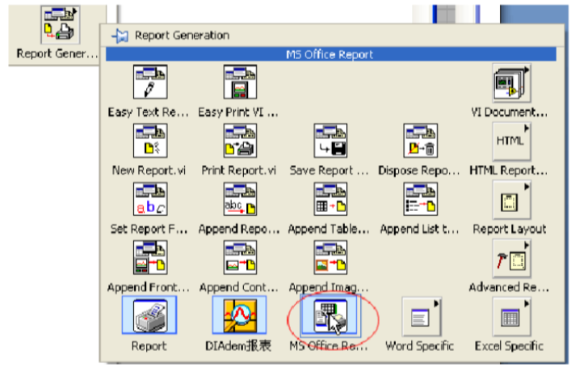Click the Append Control Image icon
The height and width of the screenshot is (368, 588).
point(240,257)
